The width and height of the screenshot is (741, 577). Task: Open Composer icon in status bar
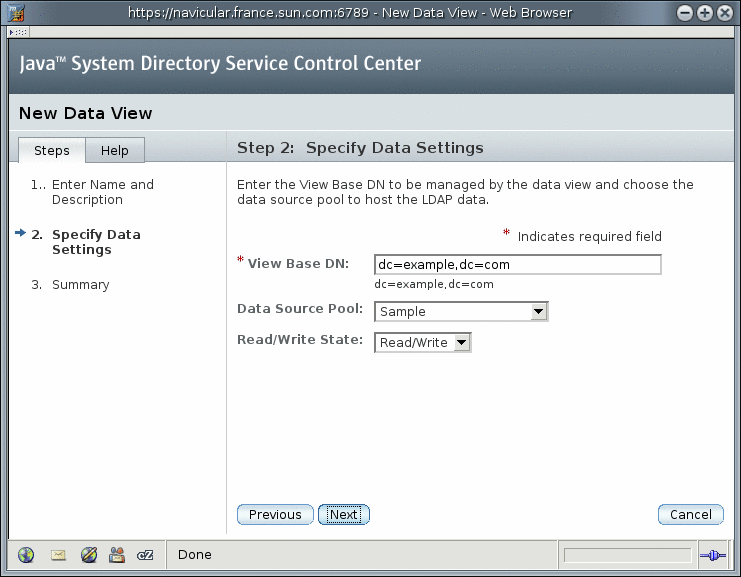click(x=89, y=554)
